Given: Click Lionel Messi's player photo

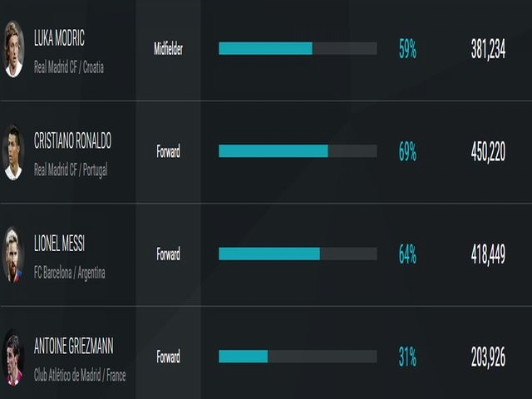Looking at the screenshot, I should tap(13, 255).
